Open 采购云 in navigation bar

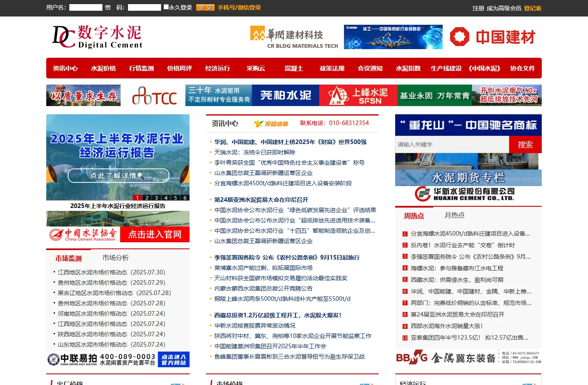(x=256, y=68)
